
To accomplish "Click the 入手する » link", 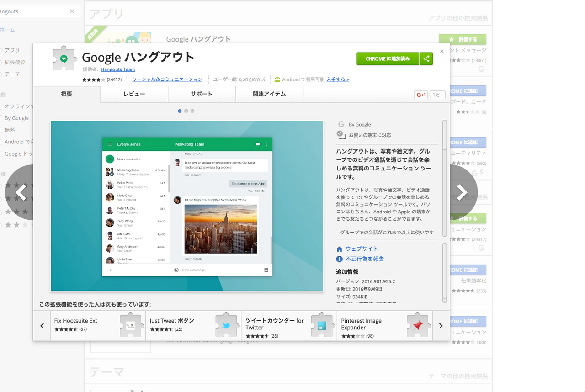I will [338, 79].
